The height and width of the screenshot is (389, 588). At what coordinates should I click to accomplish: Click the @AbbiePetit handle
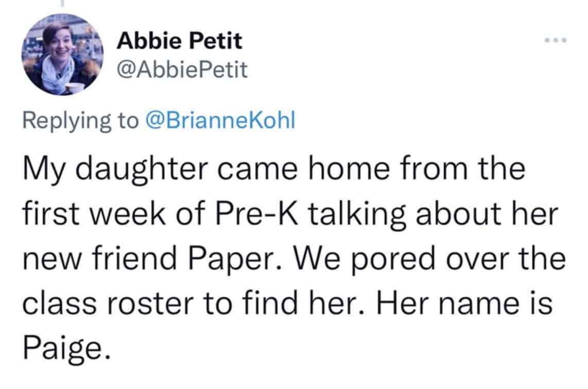(x=182, y=70)
